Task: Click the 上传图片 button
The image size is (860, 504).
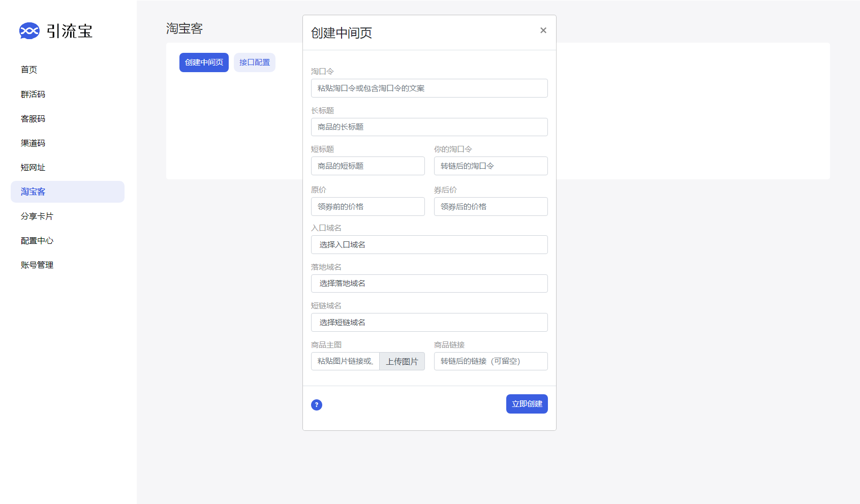Action: [x=402, y=361]
